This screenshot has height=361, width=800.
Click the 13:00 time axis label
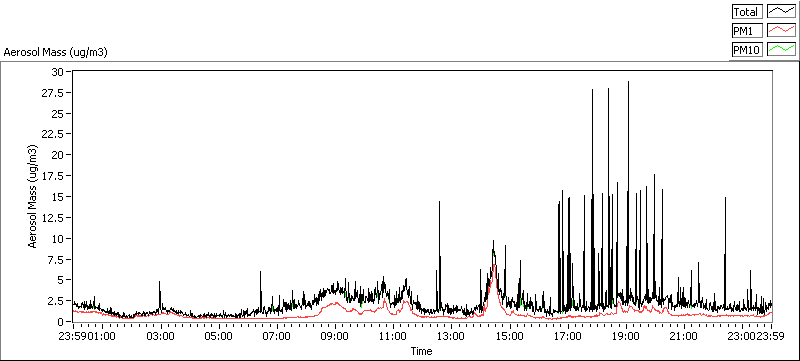452,337
